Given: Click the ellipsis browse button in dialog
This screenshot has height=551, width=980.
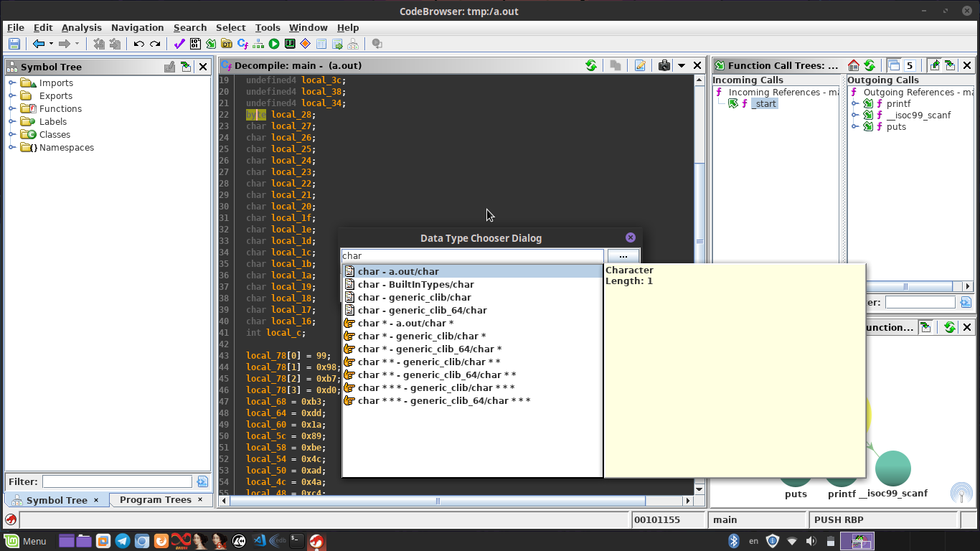Looking at the screenshot, I should pyautogui.click(x=623, y=256).
